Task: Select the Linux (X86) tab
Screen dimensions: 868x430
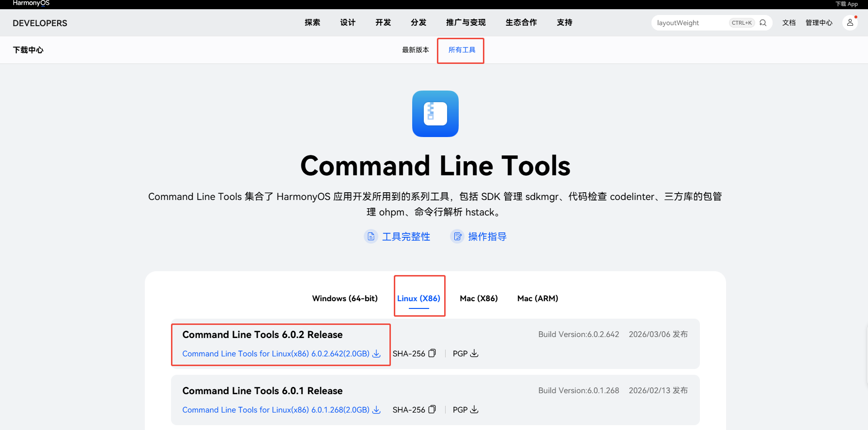Action: pos(419,298)
